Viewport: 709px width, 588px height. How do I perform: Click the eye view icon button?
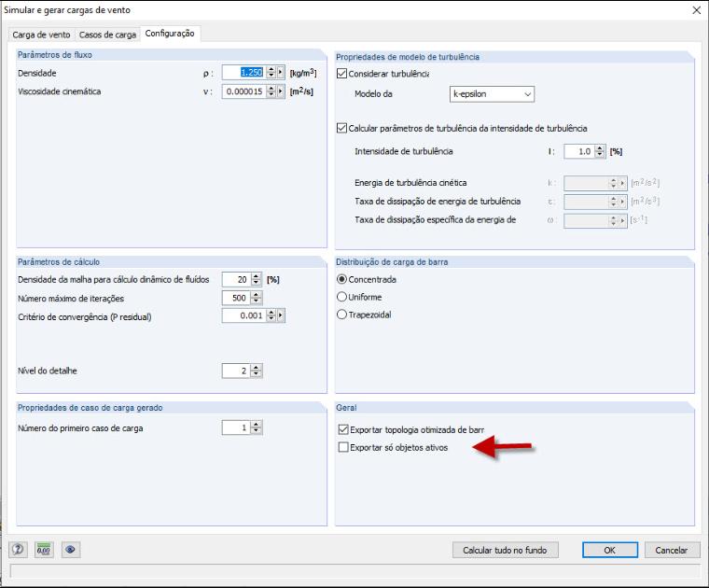pyautogui.click(x=70, y=550)
